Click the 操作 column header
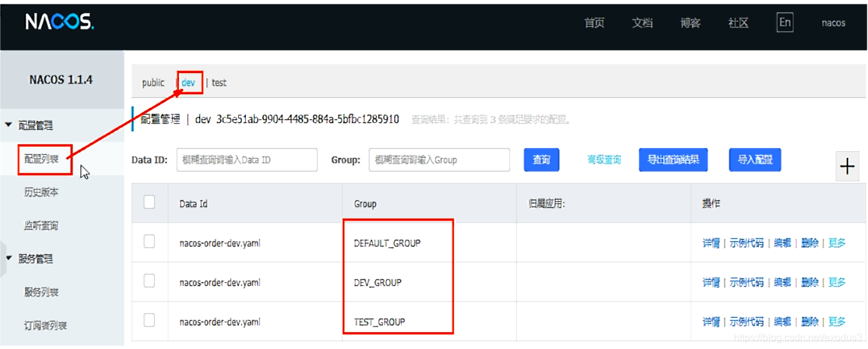This screenshot has width=868, height=349. pyautogui.click(x=711, y=204)
